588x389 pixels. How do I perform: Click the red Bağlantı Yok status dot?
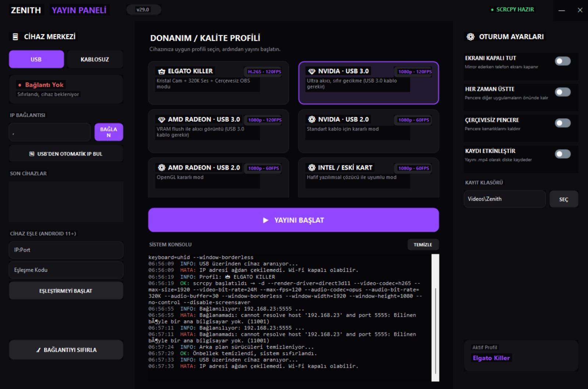[20, 85]
